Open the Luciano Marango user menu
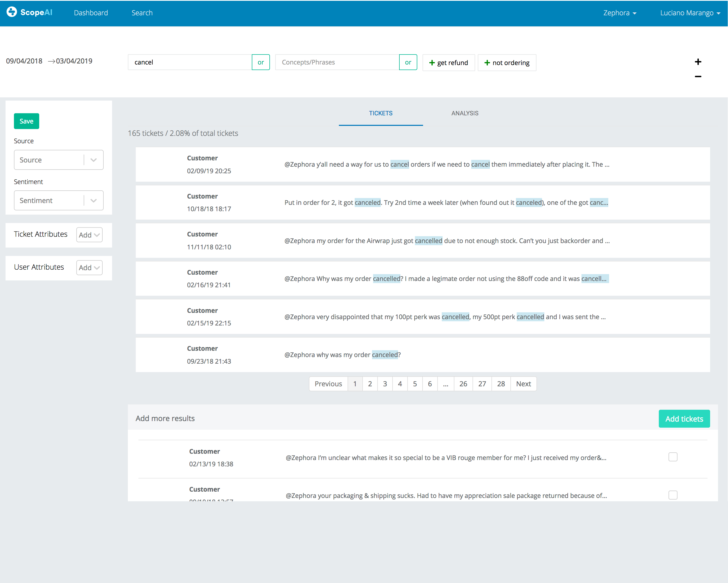 click(690, 13)
